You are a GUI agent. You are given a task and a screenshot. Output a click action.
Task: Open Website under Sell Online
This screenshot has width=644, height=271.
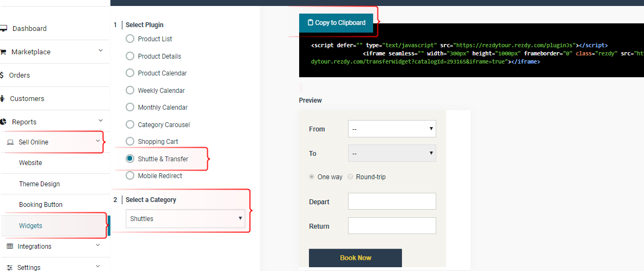point(30,163)
